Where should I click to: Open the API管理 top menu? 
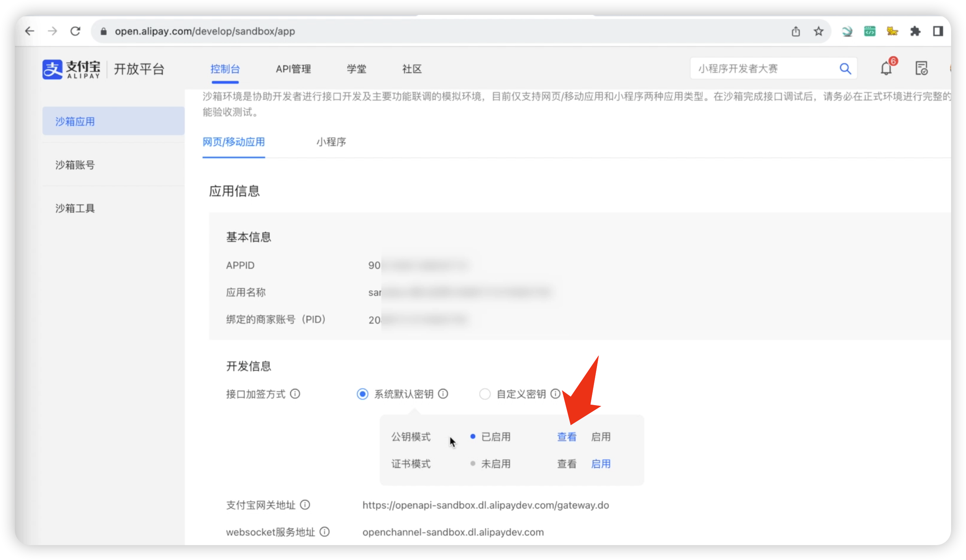tap(293, 69)
